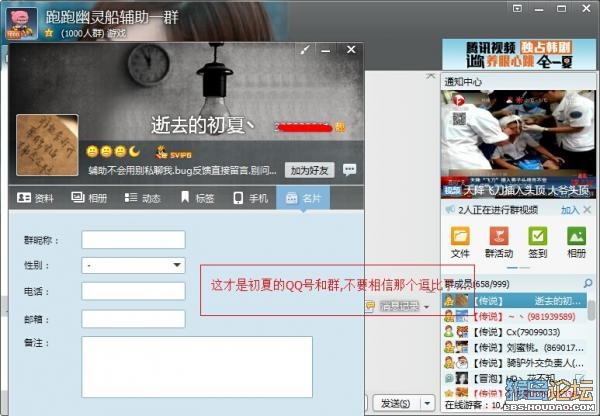Select the 标签 tags tab
Image resolution: width=600 pixels, height=416 pixels.
coord(197,198)
